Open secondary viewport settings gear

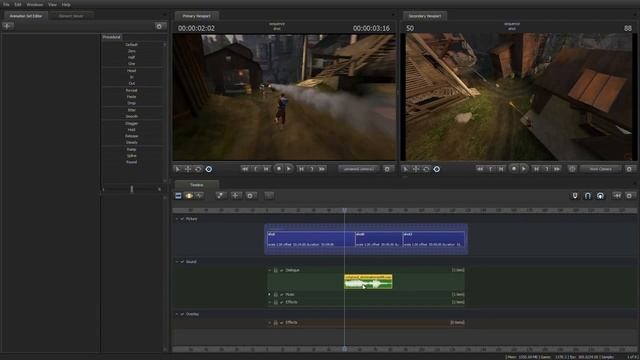(629, 169)
